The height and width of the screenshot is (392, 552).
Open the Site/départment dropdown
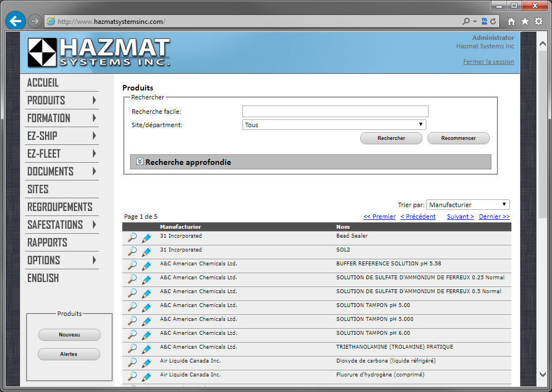click(334, 125)
